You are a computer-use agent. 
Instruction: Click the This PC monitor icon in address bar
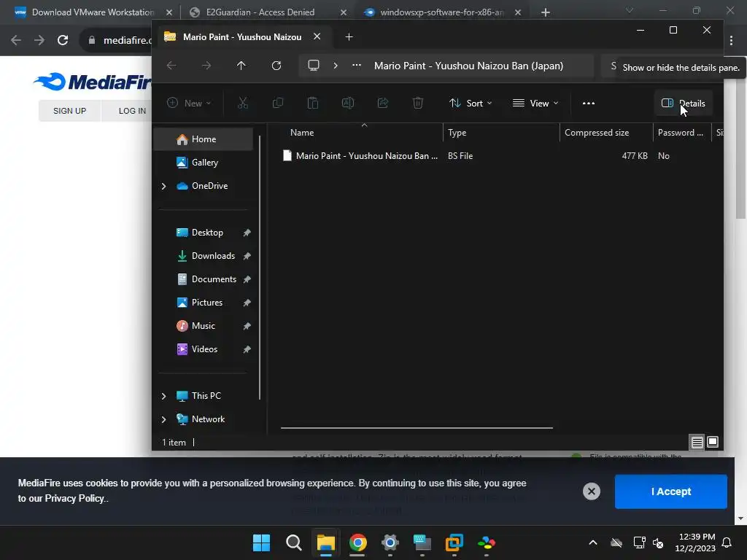(314, 65)
